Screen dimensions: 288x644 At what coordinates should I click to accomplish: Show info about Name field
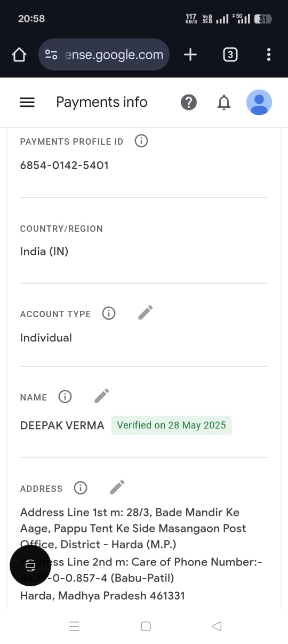coord(65,397)
